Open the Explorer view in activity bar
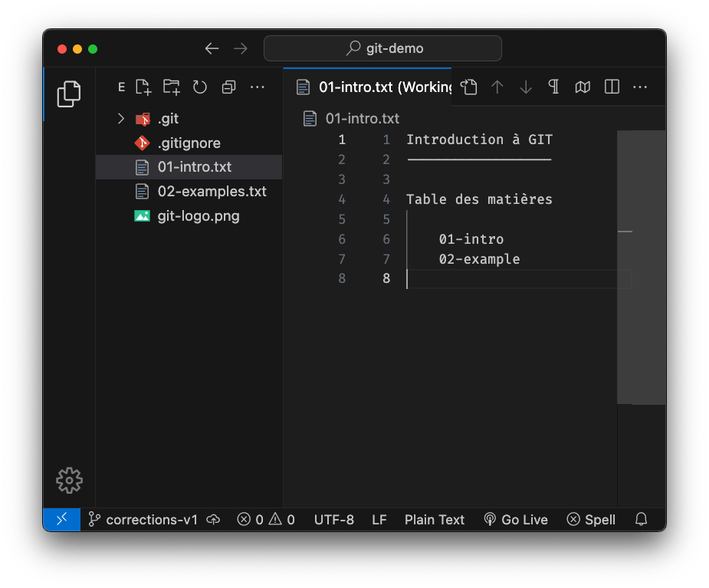Screen dimensions: 709x588 point(69,94)
